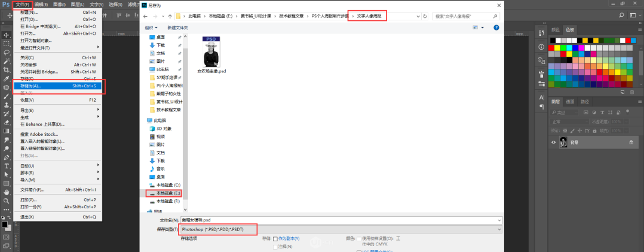Click the search icon at top right
This screenshot has width=644, height=252.
pyautogui.click(x=498, y=16)
